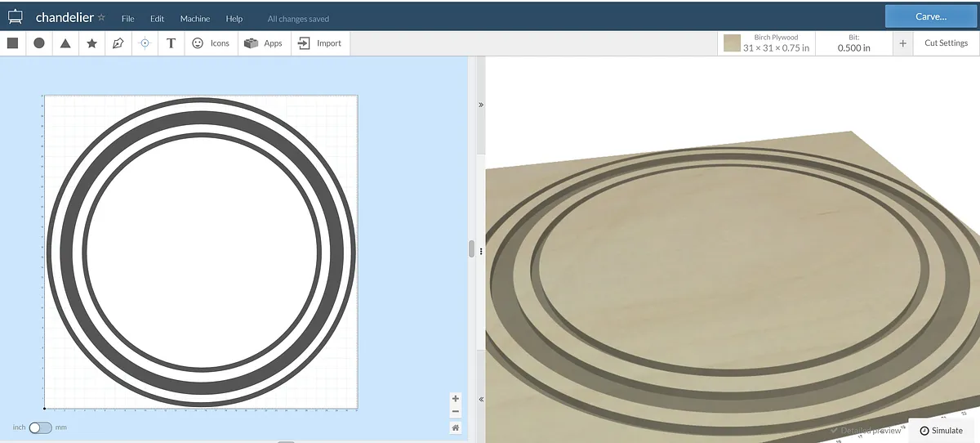Enable the Detailed preview checkbox

[x=834, y=431]
